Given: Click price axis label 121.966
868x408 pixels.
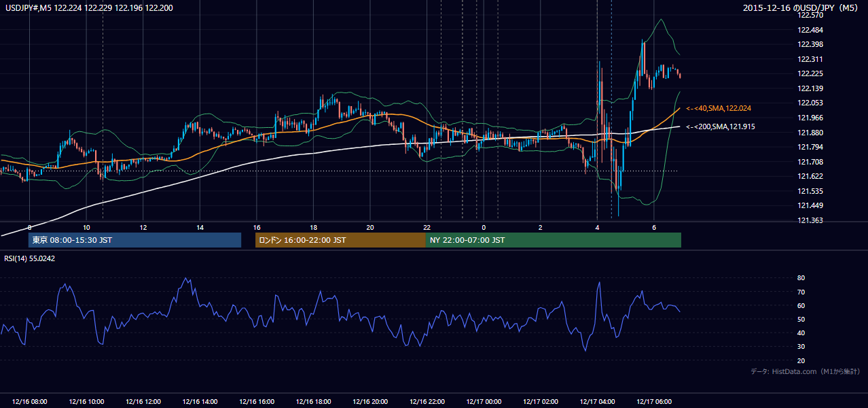Looking at the screenshot, I should click(810, 118).
